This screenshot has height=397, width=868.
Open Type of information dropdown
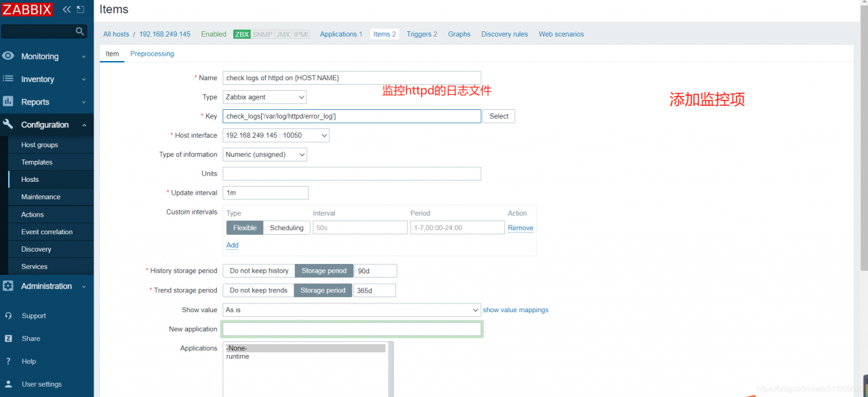(265, 155)
